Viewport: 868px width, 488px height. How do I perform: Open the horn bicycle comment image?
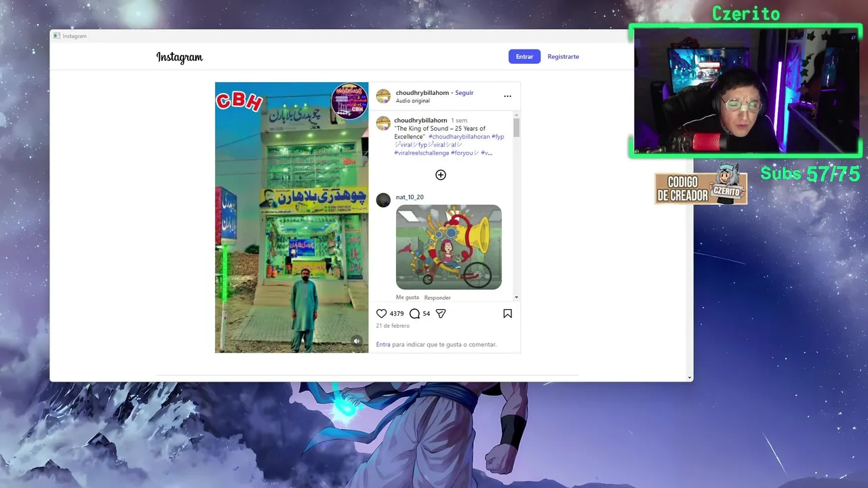449,247
